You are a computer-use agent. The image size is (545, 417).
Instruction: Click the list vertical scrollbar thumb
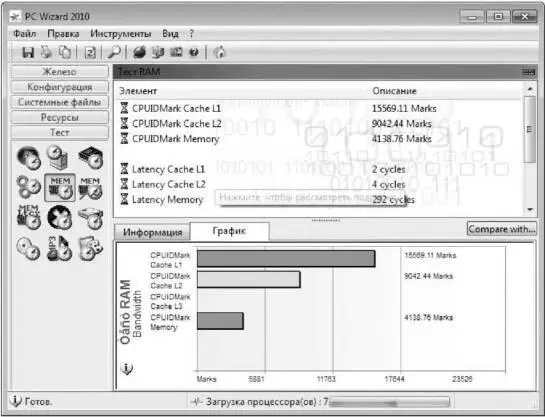[530, 129]
